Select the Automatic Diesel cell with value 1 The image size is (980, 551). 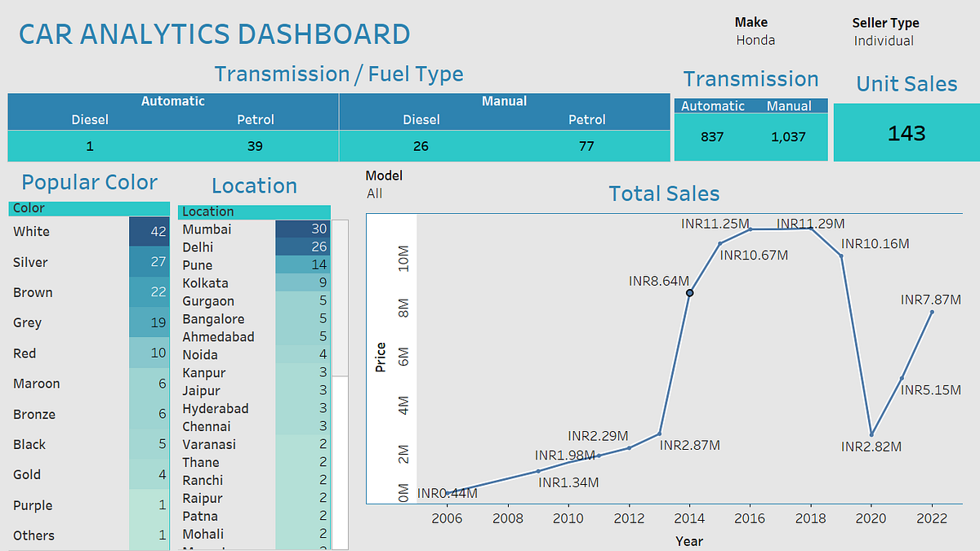coord(90,146)
